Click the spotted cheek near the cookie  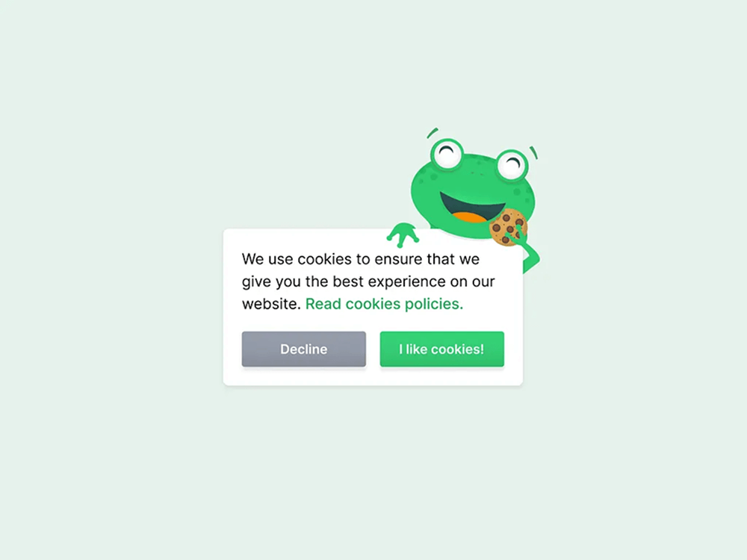click(x=523, y=194)
